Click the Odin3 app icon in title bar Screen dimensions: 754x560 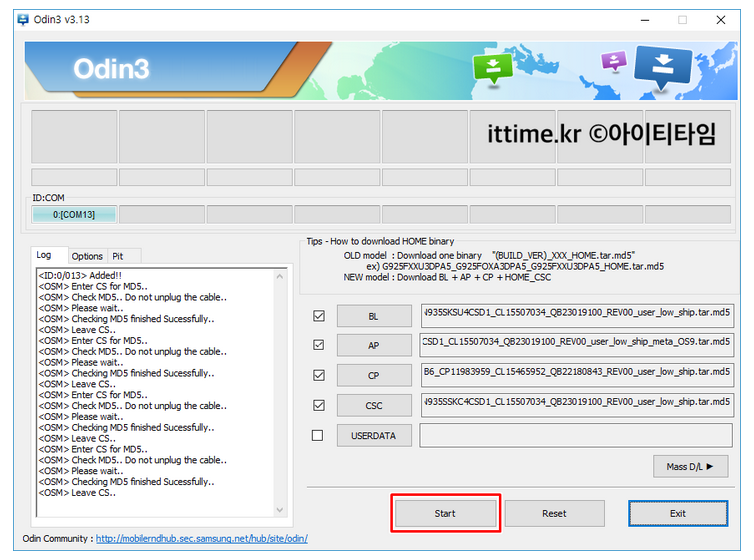click(23, 20)
